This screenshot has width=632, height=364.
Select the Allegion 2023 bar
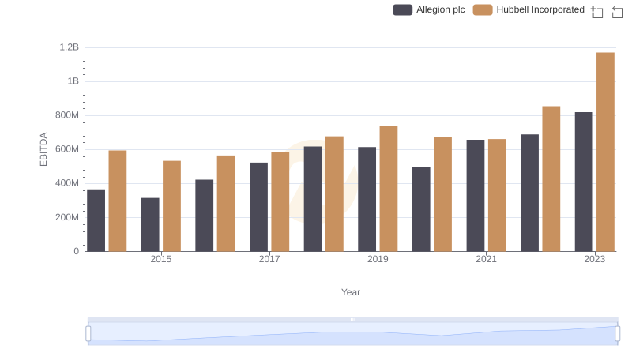point(584,182)
